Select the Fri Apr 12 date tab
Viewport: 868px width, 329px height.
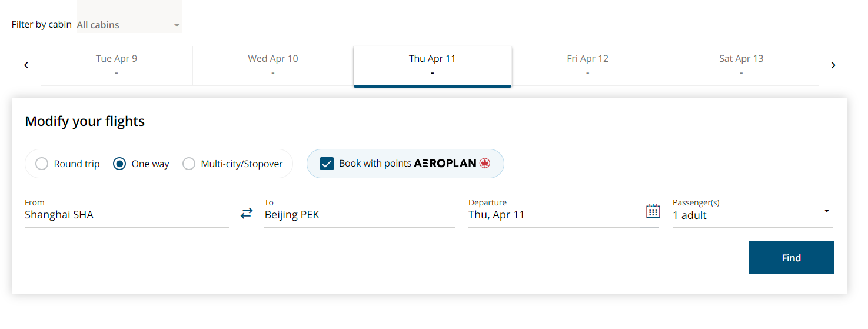point(588,65)
